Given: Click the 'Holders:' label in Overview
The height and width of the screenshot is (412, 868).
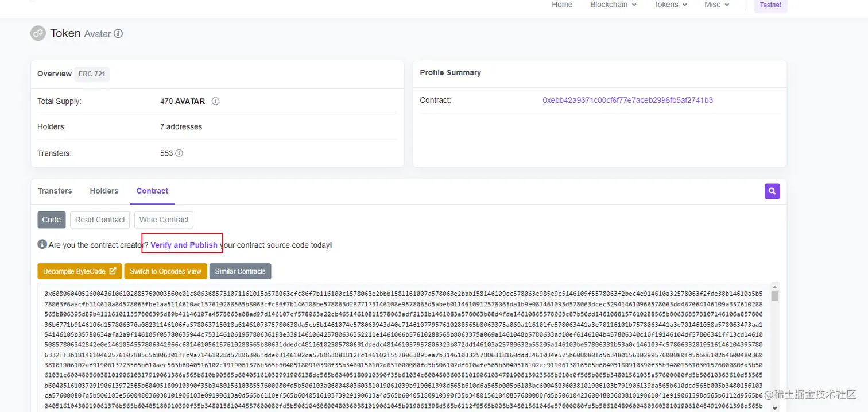Looking at the screenshot, I should click(x=52, y=126).
